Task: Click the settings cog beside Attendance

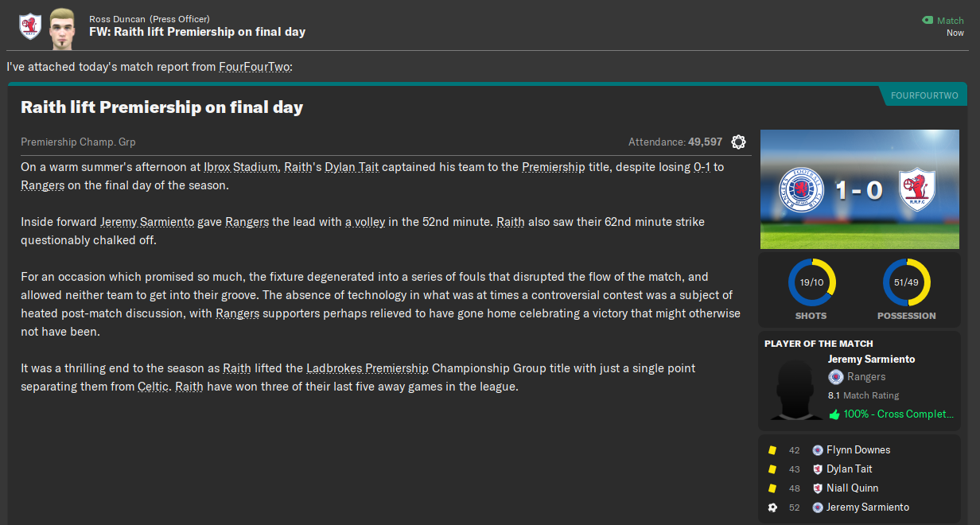Action: point(738,142)
